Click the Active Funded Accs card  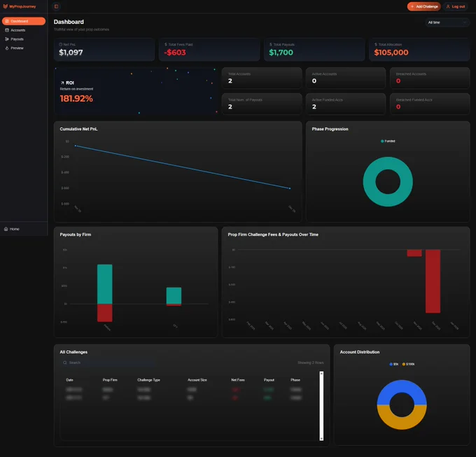(346, 104)
